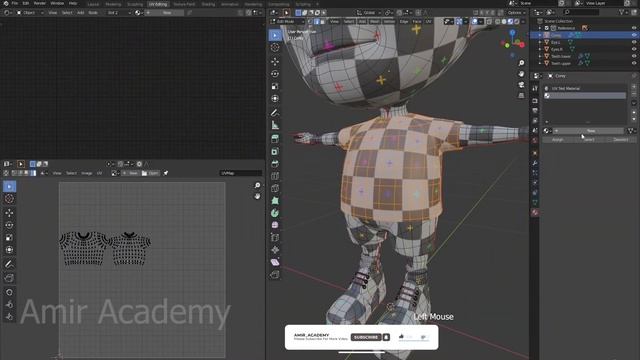Toggle visibility eye of Reference collection

pyautogui.click(x=634, y=28)
